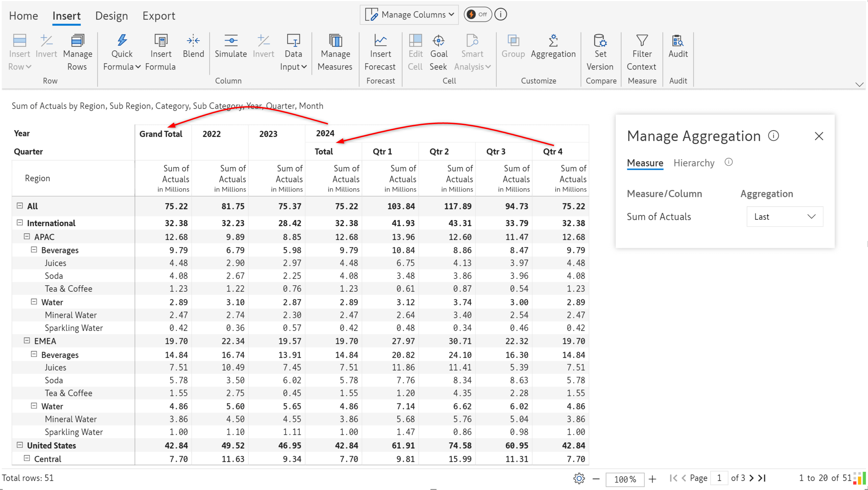The width and height of the screenshot is (868, 490).
Task: Click the Simulate tool
Action: (x=231, y=46)
